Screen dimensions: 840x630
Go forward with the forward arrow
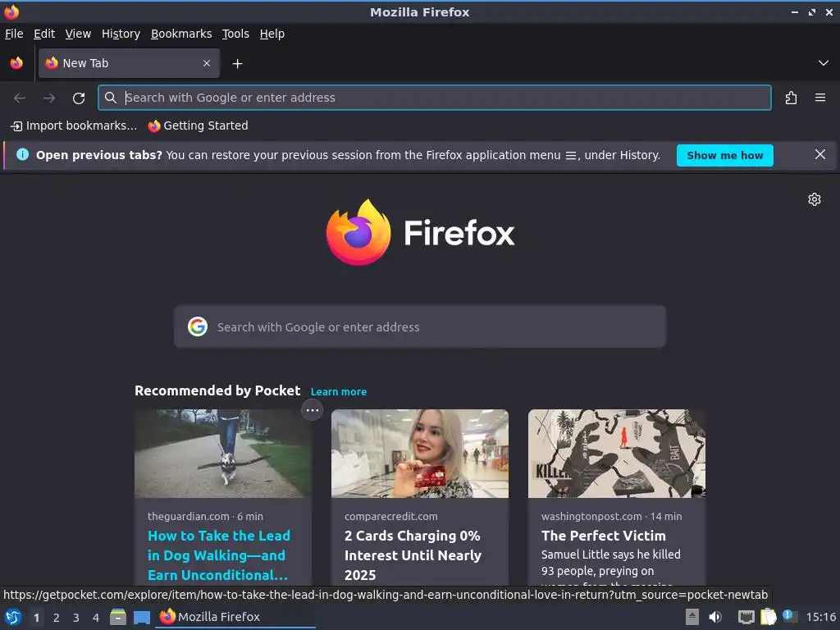point(49,98)
